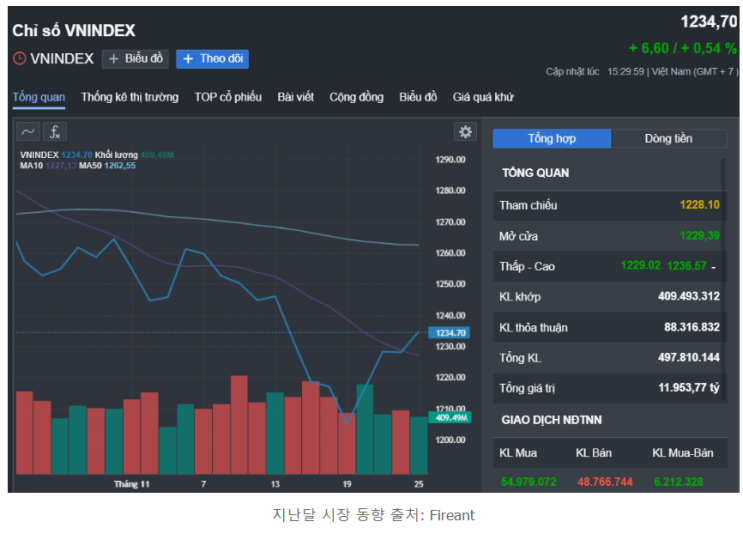The image size is (743, 534).
Task: Click the plus Biểu đồ button
Action: tap(135, 59)
